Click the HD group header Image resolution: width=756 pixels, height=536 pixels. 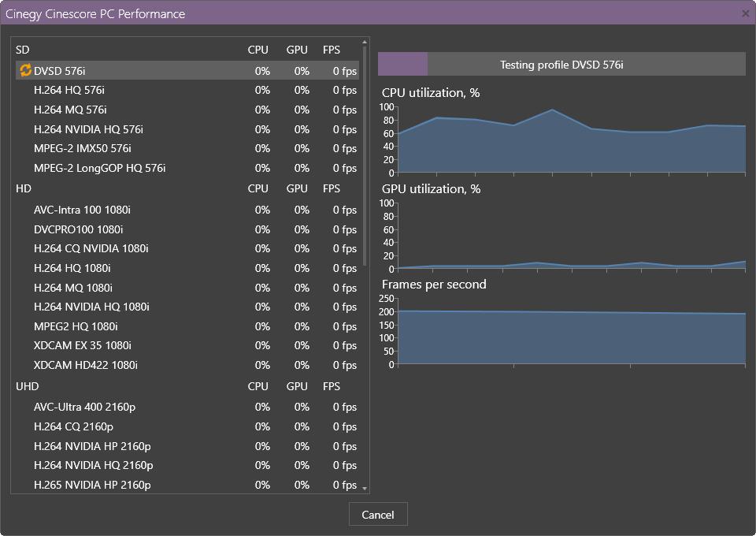pos(23,188)
